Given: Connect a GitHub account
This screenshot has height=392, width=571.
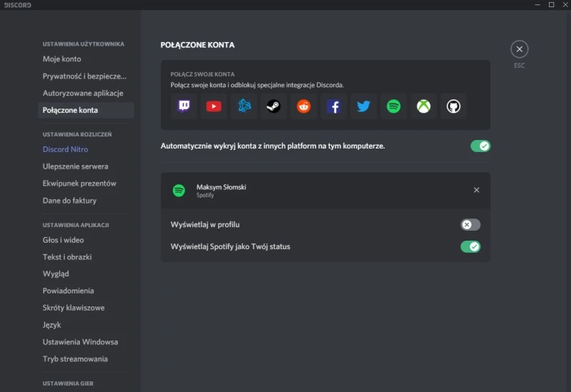Looking at the screenshot, I should pyautogui.click(x=453, y=106).
